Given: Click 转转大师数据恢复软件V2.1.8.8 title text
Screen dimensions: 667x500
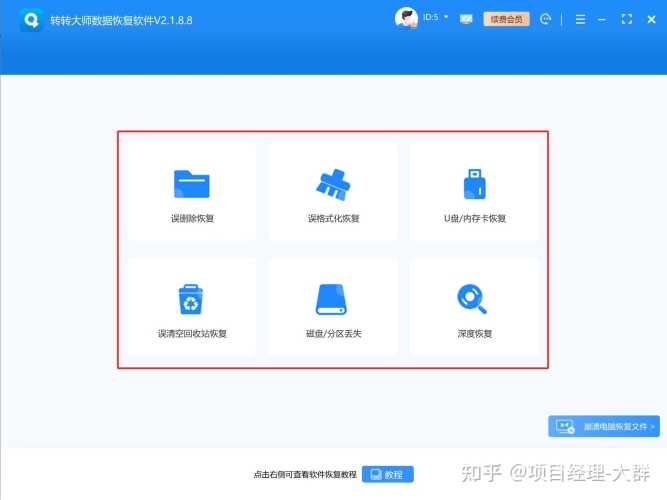Looking at the screenshot, I should (x=121, y=20).
